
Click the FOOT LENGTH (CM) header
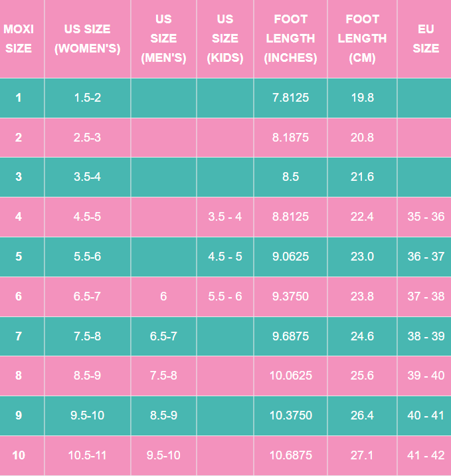pyautogui.click(x=362, y=39)
